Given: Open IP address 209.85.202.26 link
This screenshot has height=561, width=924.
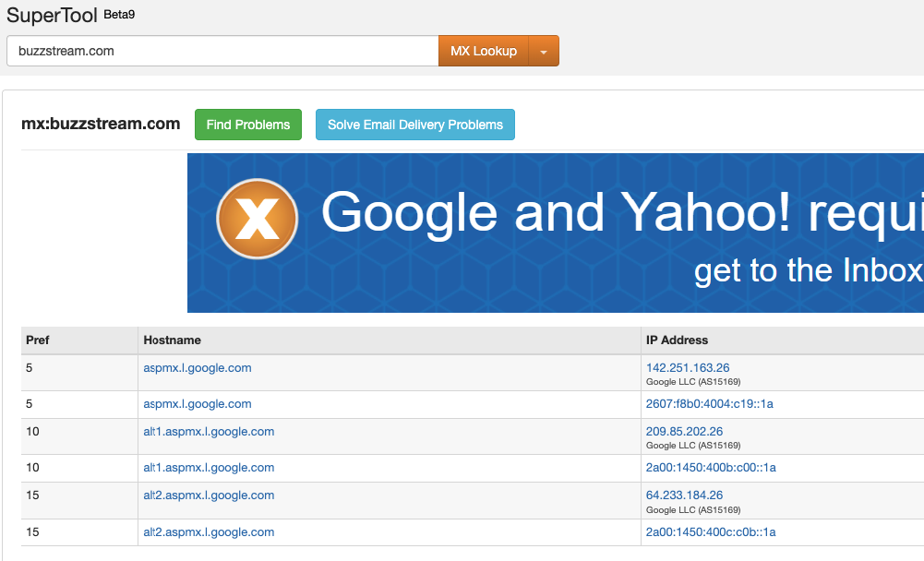Looking at the screenshot, I should pos(684,431).
